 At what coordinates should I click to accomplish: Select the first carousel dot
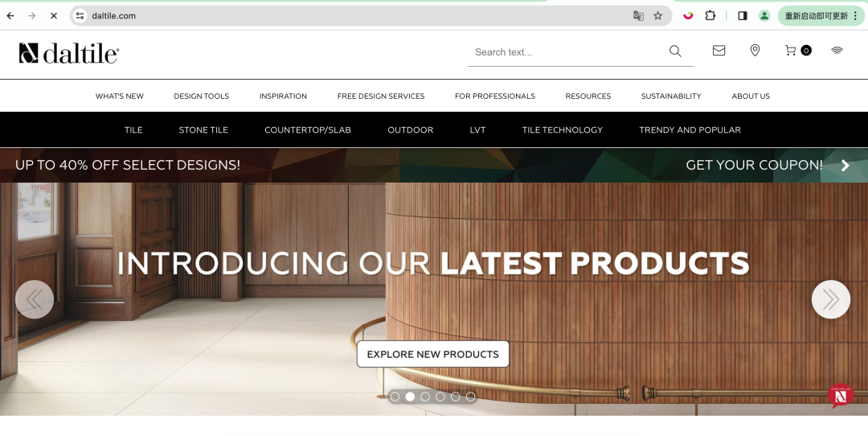pos(395,397)
